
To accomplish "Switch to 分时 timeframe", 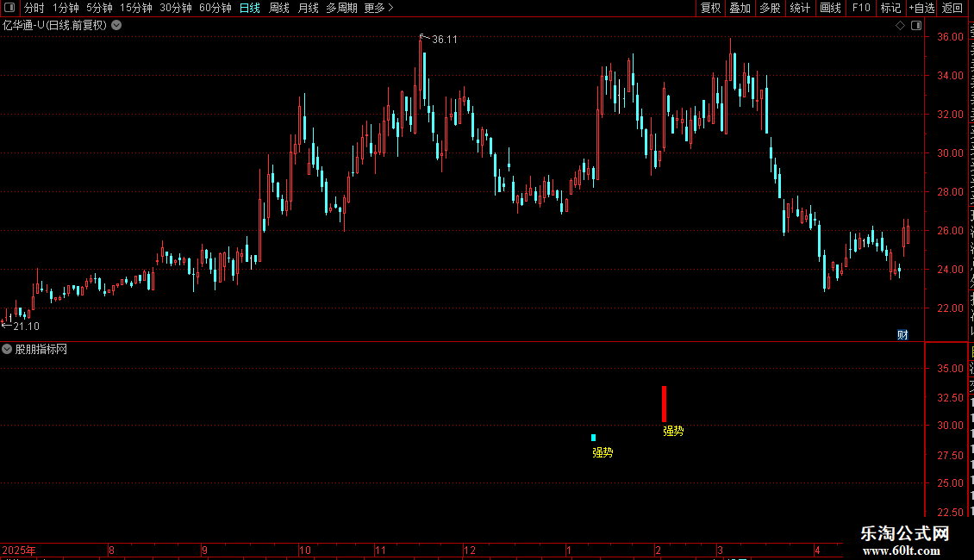I will [34, 8].
